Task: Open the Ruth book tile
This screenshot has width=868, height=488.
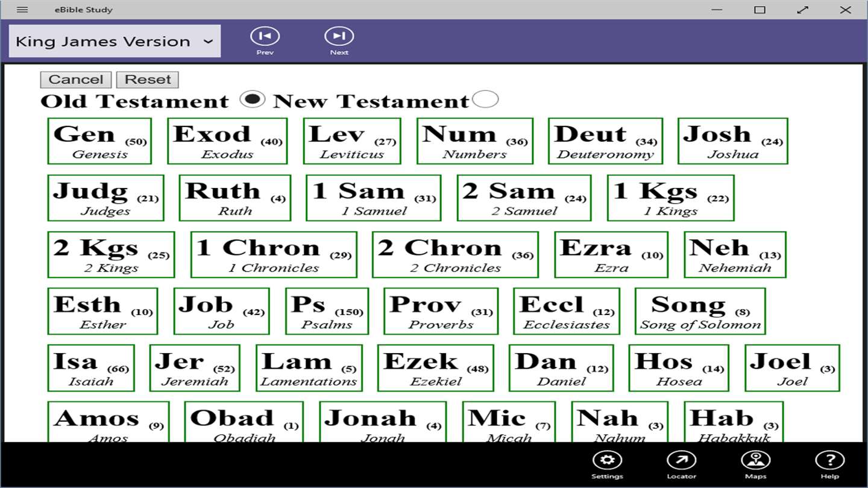Action: [x=235, y=198]
